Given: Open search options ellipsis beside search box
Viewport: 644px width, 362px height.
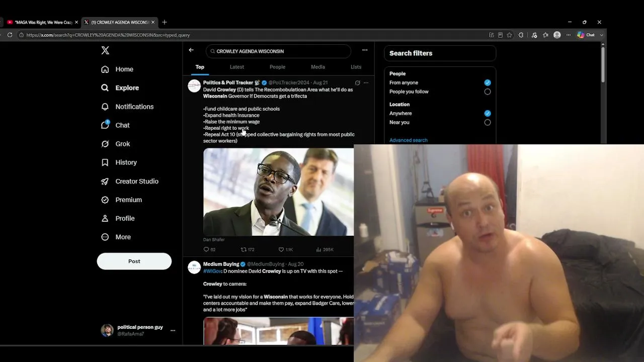Looking at the screenshot, I should click(x=365, y=50).
